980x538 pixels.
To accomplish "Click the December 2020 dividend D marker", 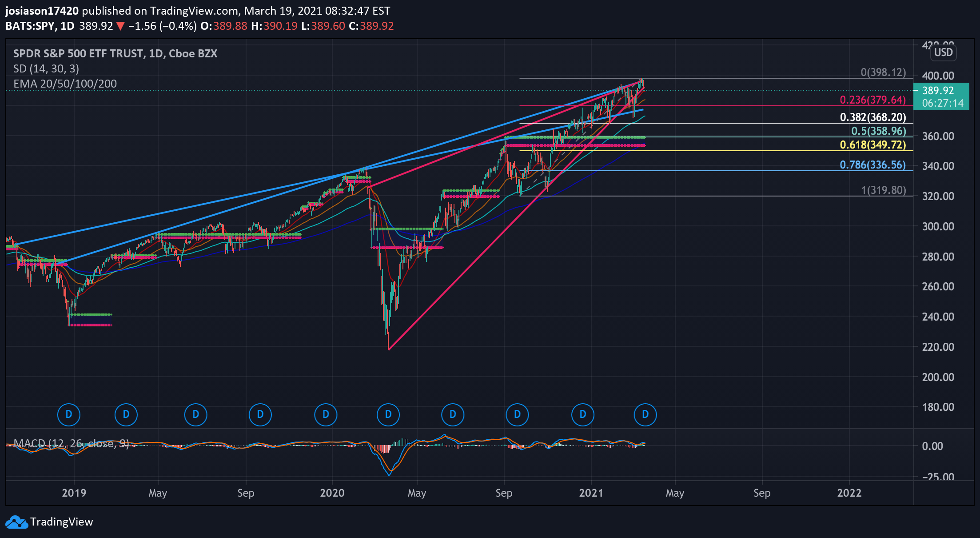I will coord(583,414).
